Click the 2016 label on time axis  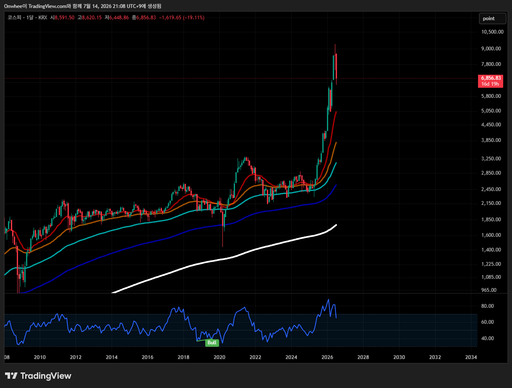tap(148, 357)
